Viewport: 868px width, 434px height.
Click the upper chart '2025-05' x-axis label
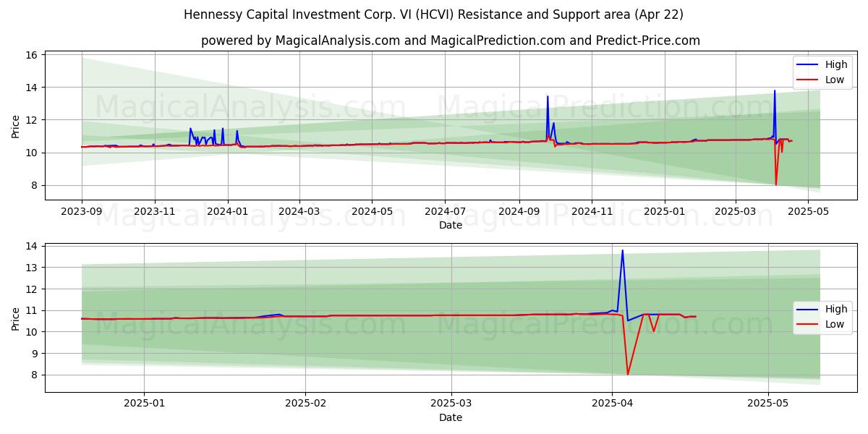(807, 212)
